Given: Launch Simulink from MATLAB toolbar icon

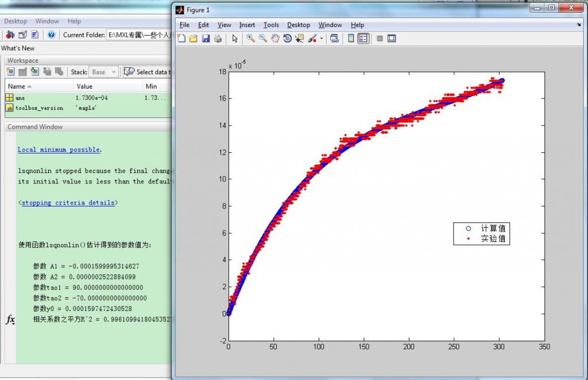Looking at the screenshot, I should (x=10, y=34).
